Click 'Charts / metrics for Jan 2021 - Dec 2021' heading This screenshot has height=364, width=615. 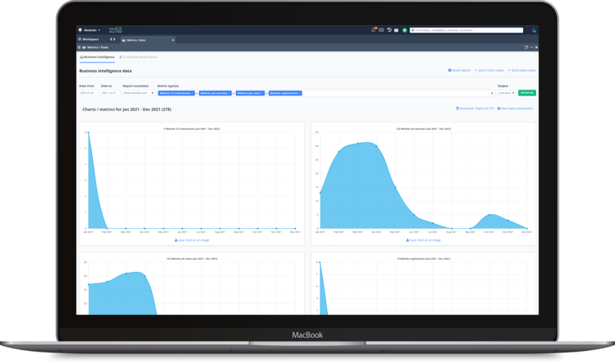click(127, 109)
